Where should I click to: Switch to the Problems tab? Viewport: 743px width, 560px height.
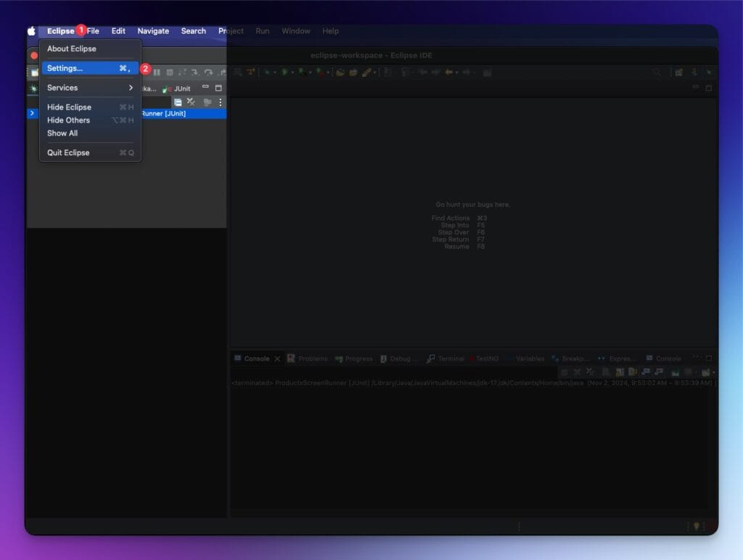click(307, 358)
